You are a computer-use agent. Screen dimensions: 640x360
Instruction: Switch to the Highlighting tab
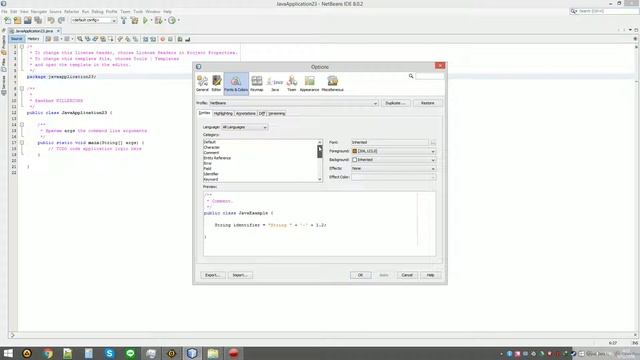click(x=223, y=113)
